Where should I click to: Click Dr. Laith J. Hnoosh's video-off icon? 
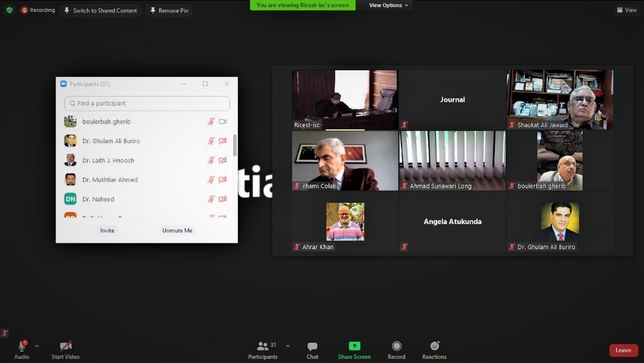(x=223, y=160)
